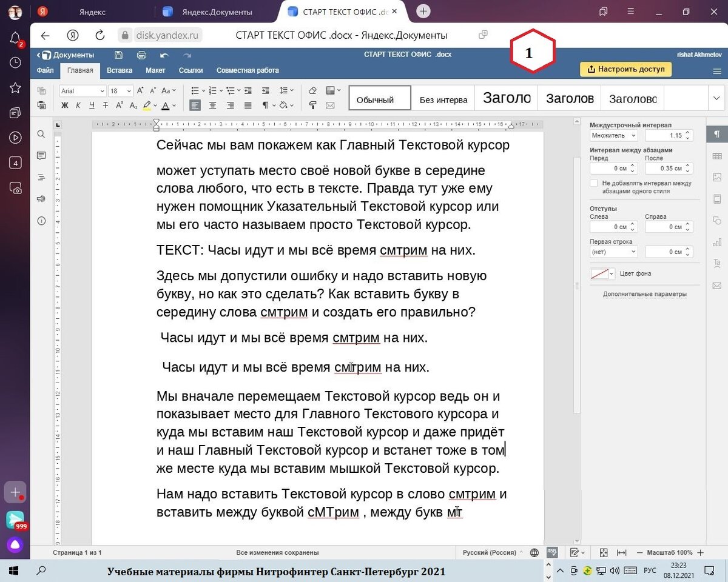The image size is (728, 582).
Task: Toggle subscript formatting
Action: pyautogui.click(x=133, y=105)
